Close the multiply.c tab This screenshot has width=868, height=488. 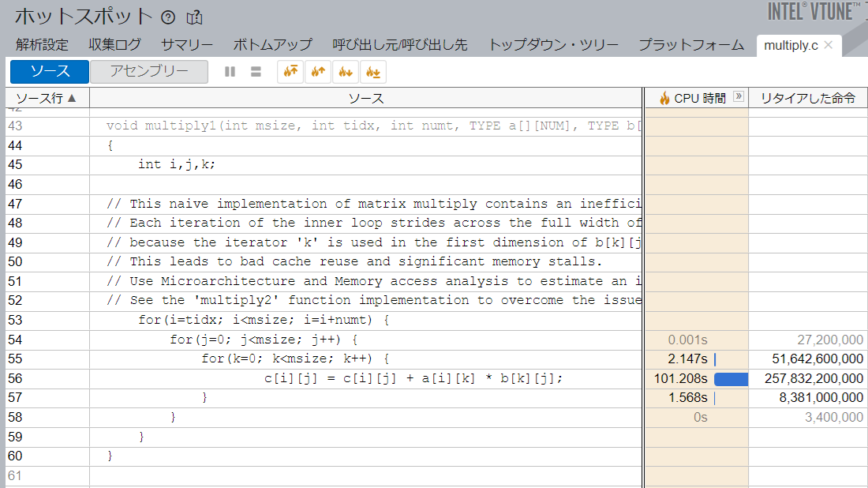(x=828, y=45)
